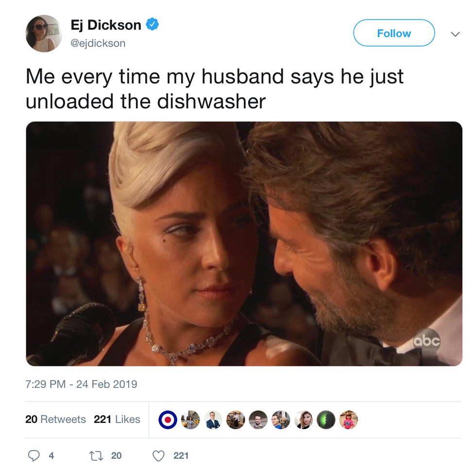Like the tweet with heart icon

(158, 456)
